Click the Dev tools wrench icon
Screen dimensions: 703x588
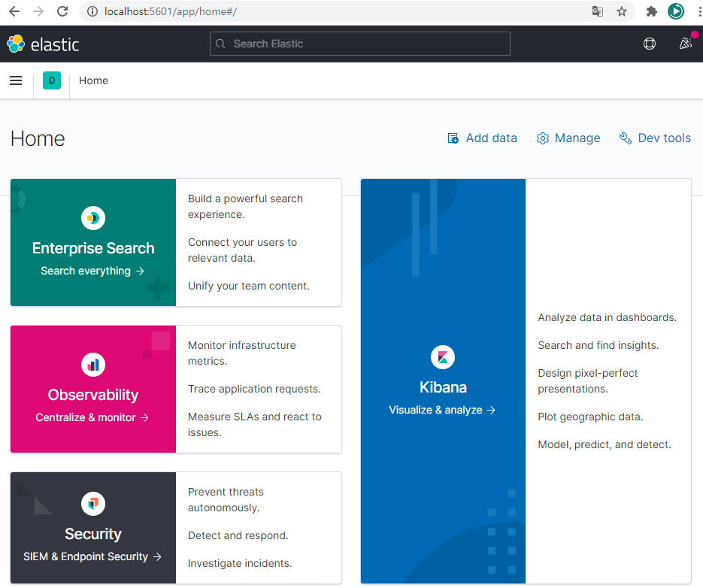tap(626, 138)
